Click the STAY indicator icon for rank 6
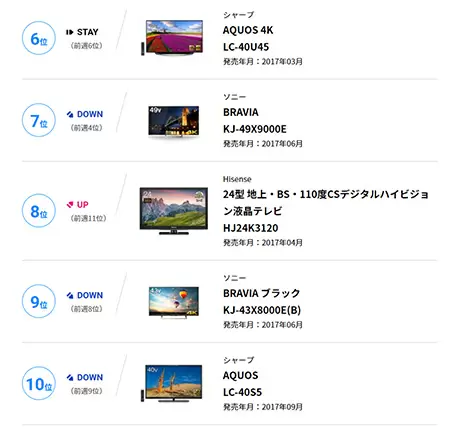The width and height of the screenshot is (450, 427). coord(69,32)
